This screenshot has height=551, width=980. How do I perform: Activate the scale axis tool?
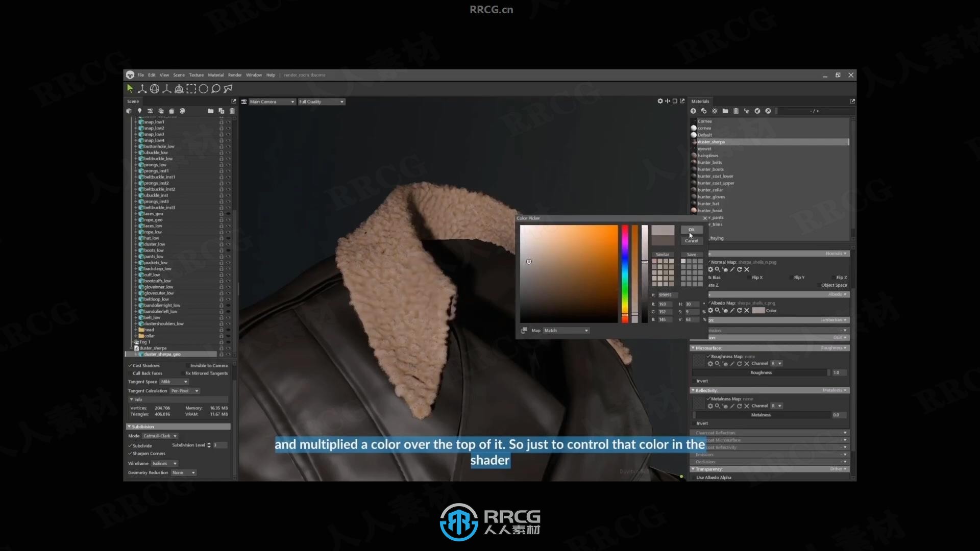166,89
